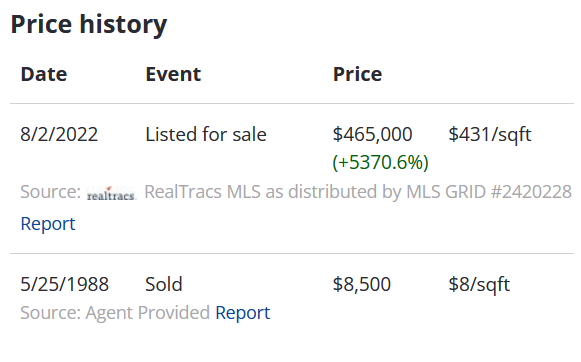
Task: Click the $8/sqft value
Action: 479,284
